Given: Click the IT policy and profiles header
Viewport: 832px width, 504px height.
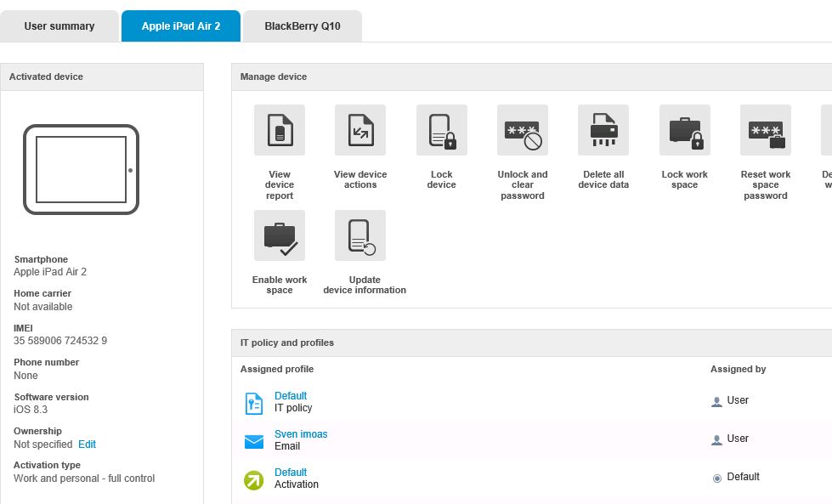Looking at the screenshot, I should point(532,343).
